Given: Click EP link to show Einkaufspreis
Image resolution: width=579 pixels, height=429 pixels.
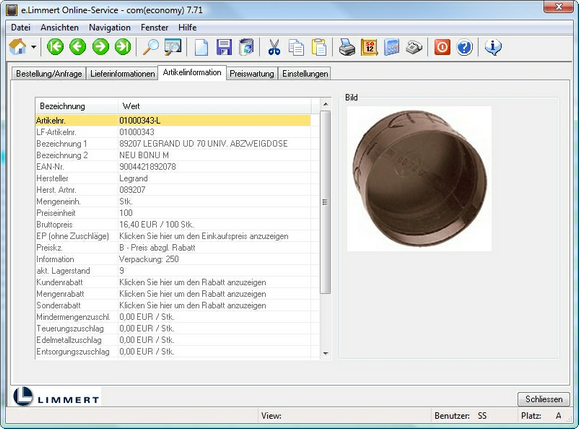Looking at the screenshot, I should pos(203,236).
